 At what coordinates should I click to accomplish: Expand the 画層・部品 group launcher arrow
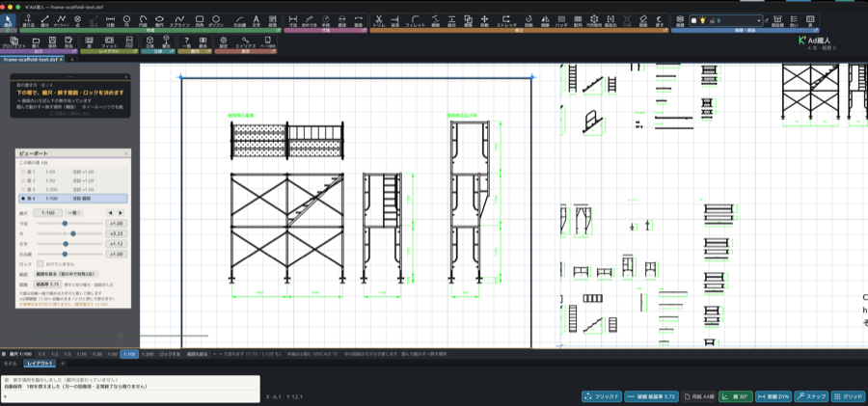click(x=817, y=31)
